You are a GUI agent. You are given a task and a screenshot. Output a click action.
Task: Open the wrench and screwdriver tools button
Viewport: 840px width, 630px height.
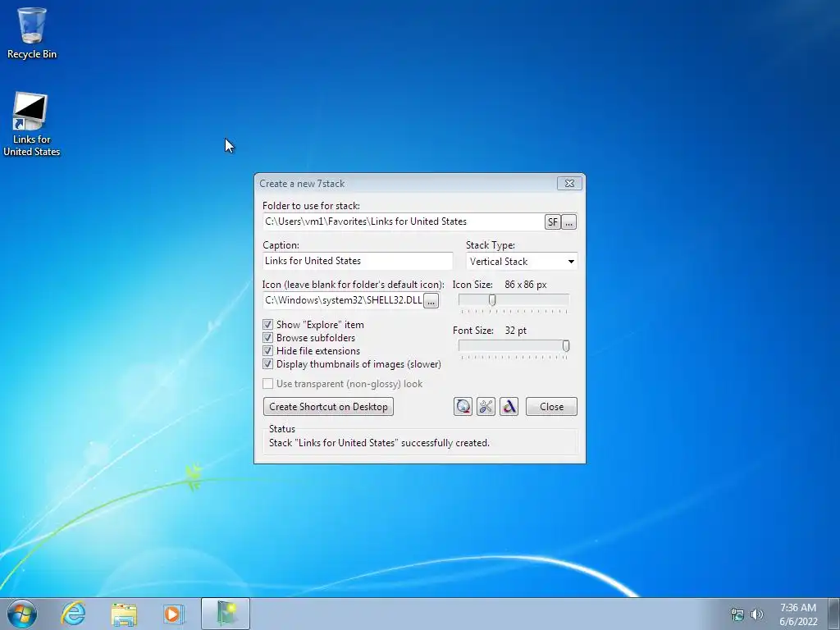click(x=486, y=407)
